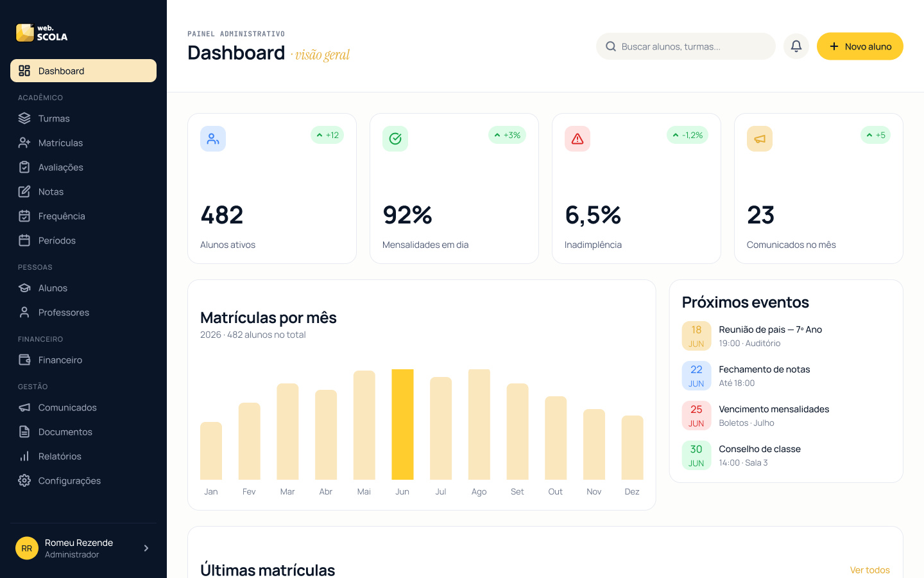Click the Matrículas user-plus icon
The image size is (924, 578).
pos(24,143)
